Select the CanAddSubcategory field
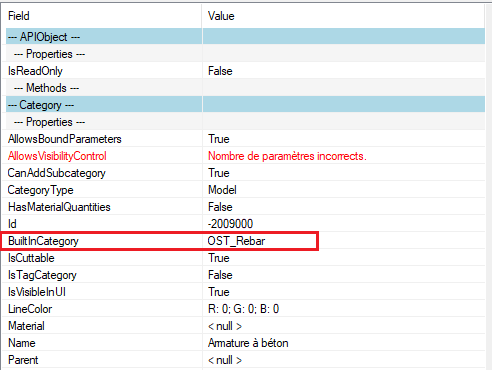Image resolution: width=494 pixels, height=374 pixels. pos(57,173)
